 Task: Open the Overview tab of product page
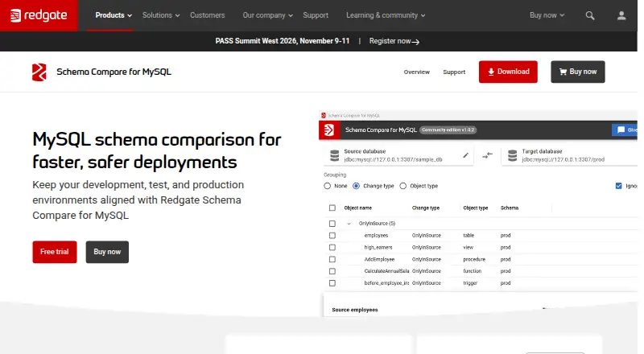point(416,72)
